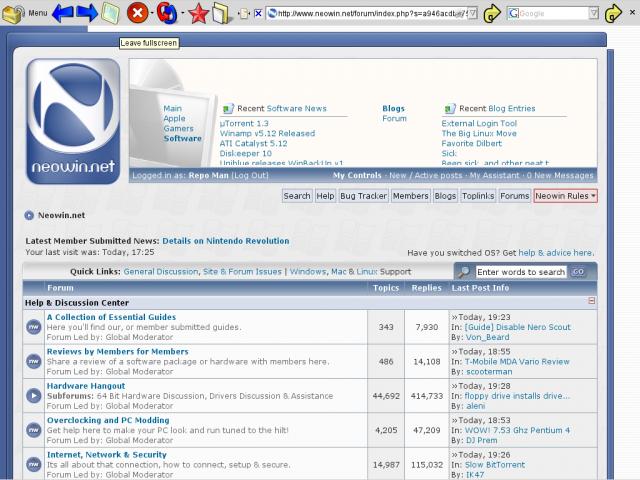Click the Go arrow after address bar

[492, 13]
